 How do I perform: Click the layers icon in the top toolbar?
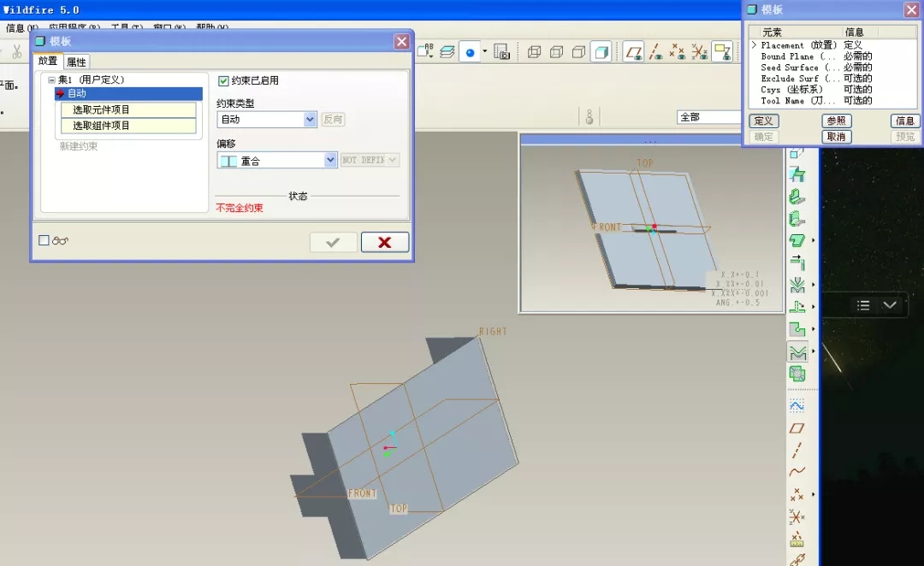pyautogui.click(x=447, y=52)
